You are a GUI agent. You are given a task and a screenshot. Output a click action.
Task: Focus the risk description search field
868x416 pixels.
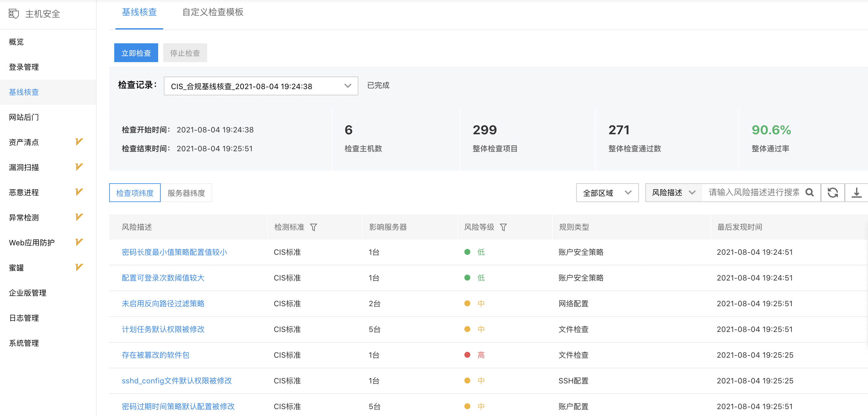753,193
